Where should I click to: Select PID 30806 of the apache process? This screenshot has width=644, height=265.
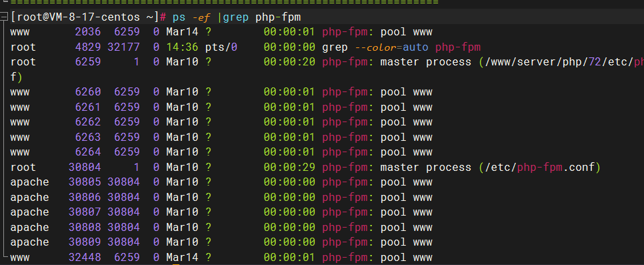point(85,198)
